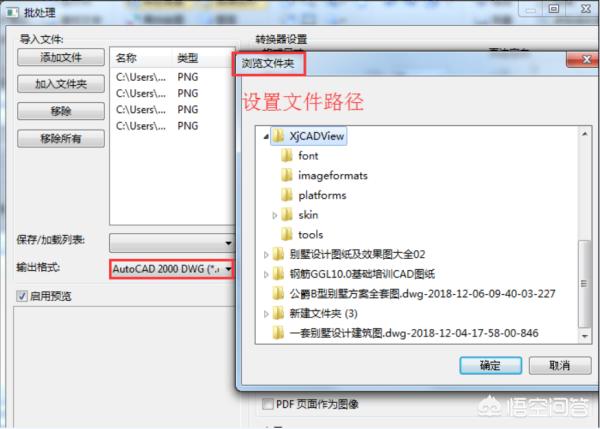Click the platforms folder icon
This screenshot has width=600, height=429.
pyautogui.click(x=287, y=195)
